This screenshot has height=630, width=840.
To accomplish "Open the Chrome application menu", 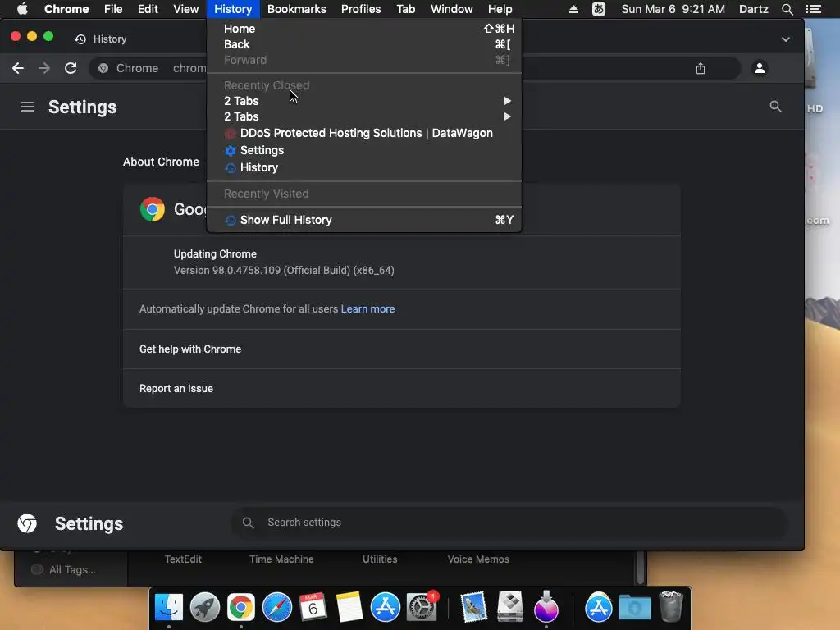I will tap(66, 9).
